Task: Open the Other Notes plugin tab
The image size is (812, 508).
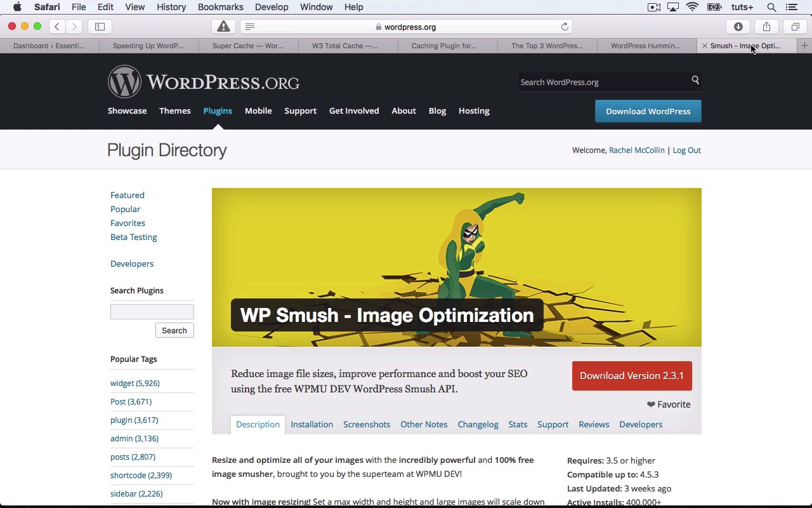Action: coord(424,424)
